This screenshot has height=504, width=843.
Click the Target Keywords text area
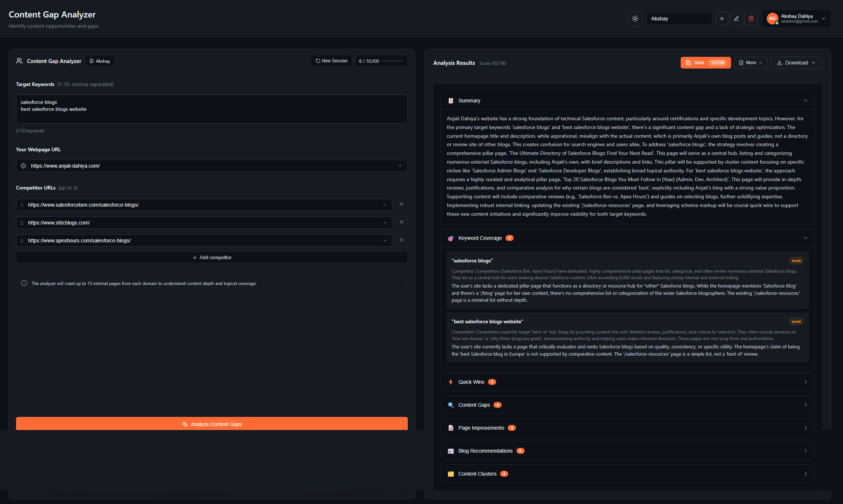tap(212, 109)
